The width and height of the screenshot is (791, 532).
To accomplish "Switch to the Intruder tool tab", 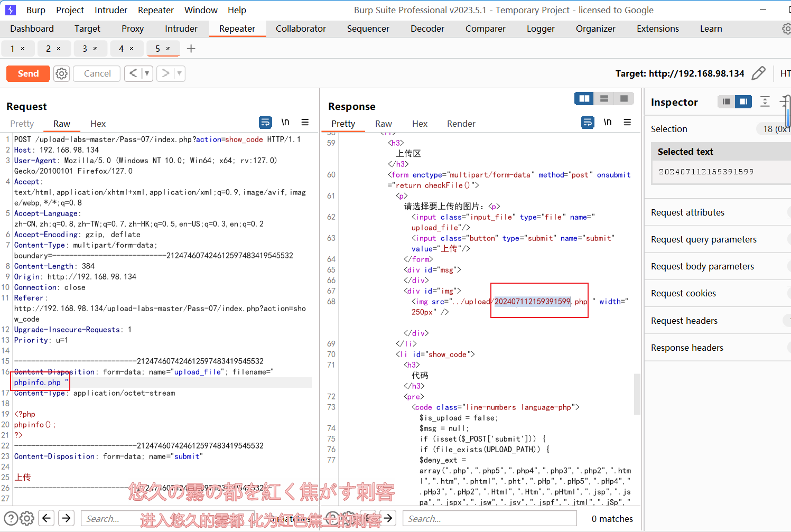I will (181, 29).
